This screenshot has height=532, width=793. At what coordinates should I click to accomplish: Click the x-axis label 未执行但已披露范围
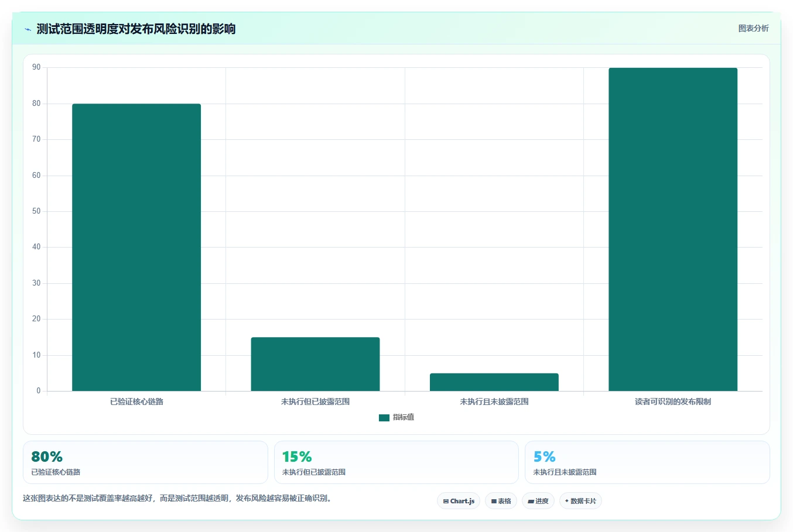pos(315,401)
